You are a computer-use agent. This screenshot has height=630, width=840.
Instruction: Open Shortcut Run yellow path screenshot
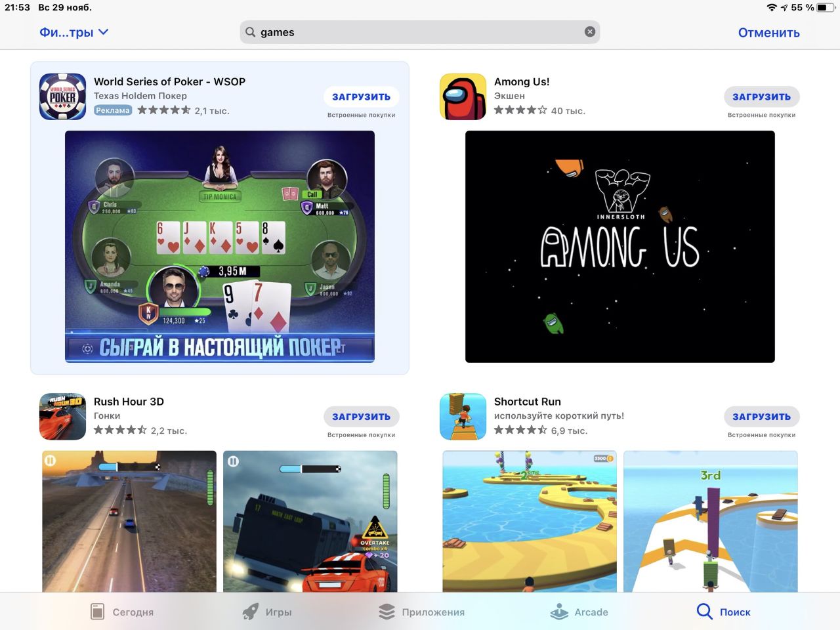pyautogui.click(x=530, y=521)
